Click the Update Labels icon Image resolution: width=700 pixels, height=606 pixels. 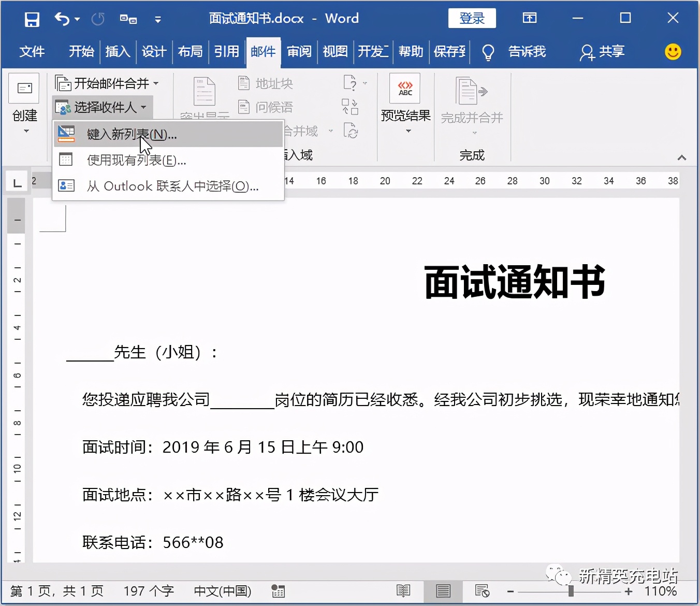click(351, 131)
